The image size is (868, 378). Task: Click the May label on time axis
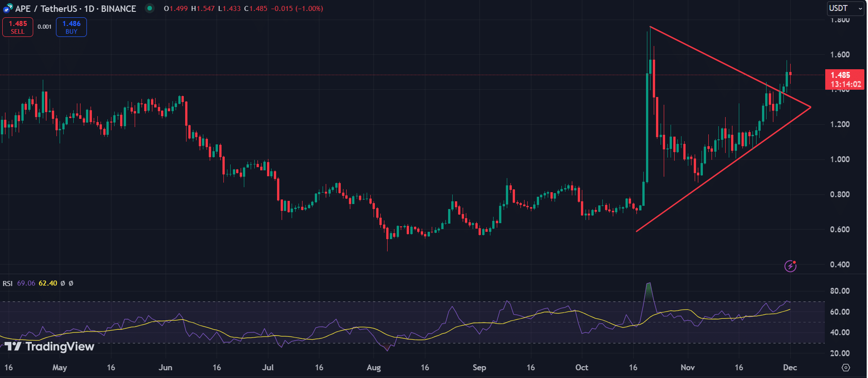pos(60,368)
